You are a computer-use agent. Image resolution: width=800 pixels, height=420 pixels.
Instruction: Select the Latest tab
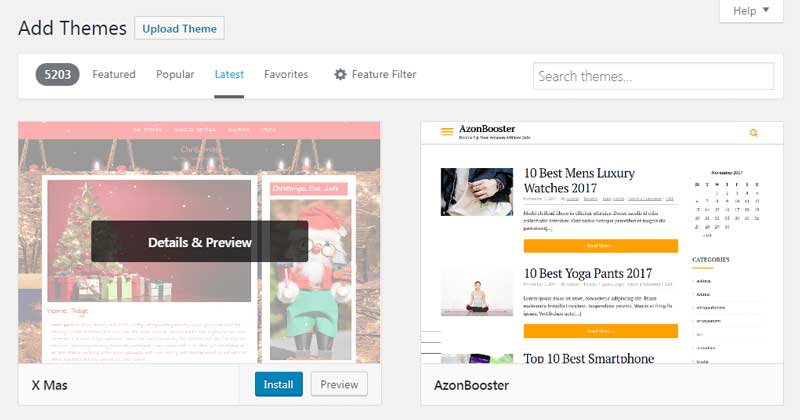click(x=229, y=75)
